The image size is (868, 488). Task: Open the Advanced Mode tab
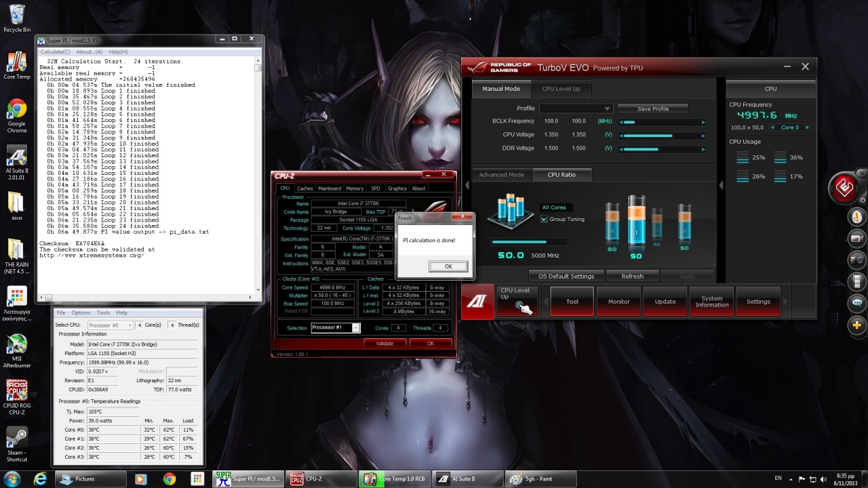point(502,175)
